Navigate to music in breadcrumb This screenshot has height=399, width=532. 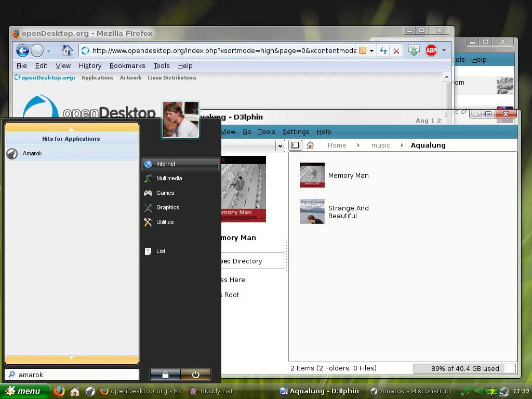pyautogui.click(x=380, y=145)
